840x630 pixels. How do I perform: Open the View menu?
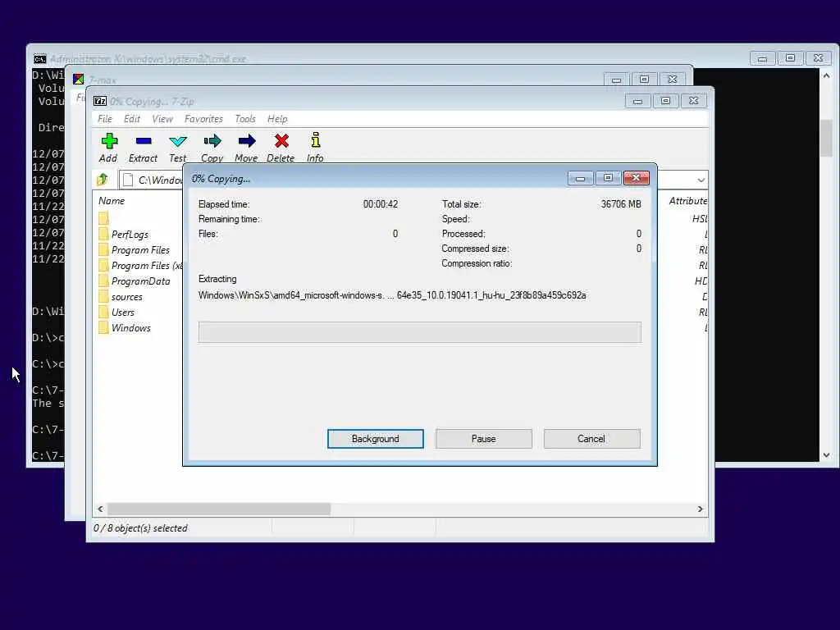click(x=162, y=119)
